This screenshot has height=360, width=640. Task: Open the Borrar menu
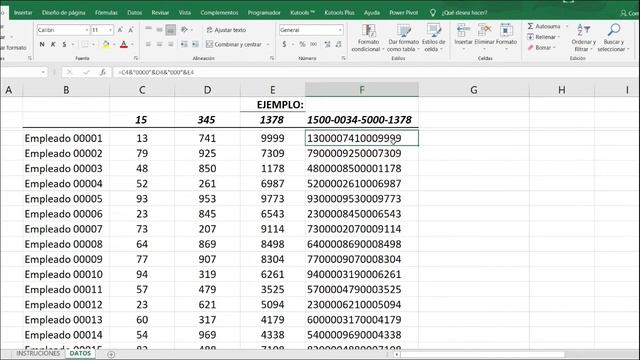click(x=541, y=47)
